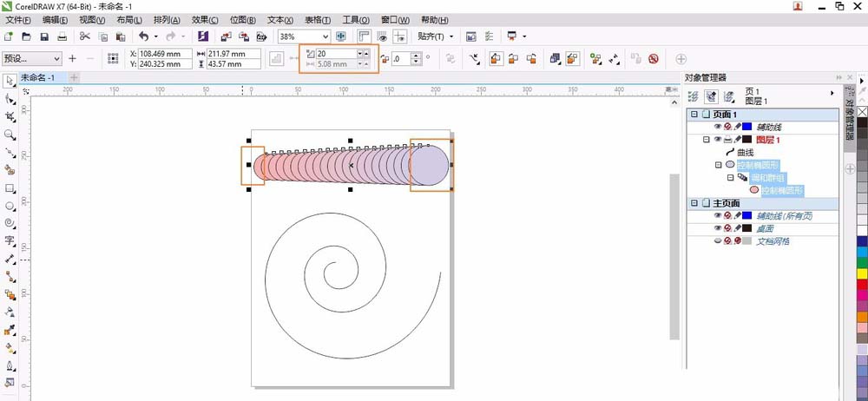Click the blue color swatch in palette
The image size is (868, 401).
tap(862, 241)
